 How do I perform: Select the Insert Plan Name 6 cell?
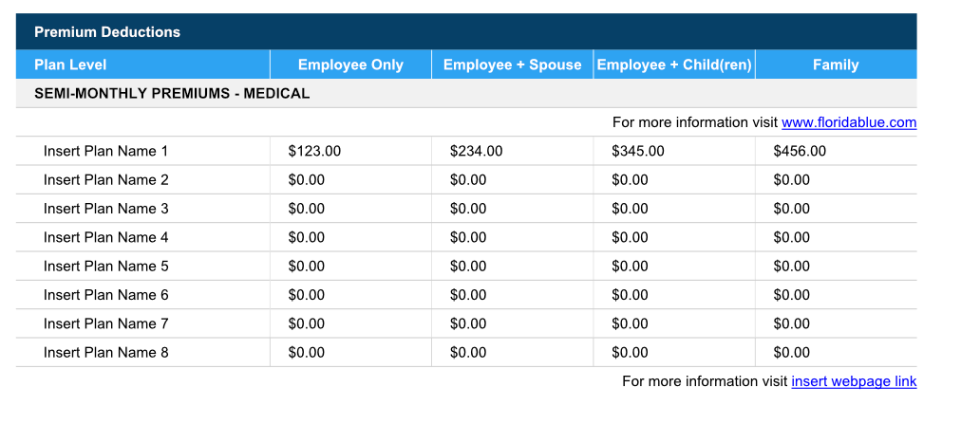[x=106, y=295]
